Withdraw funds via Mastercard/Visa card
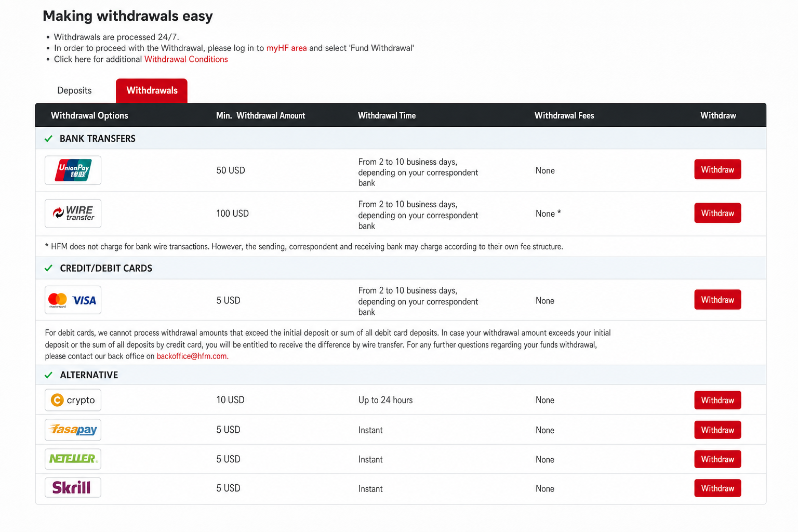Viewport: 798px width, 532px height. coord(717,300)
